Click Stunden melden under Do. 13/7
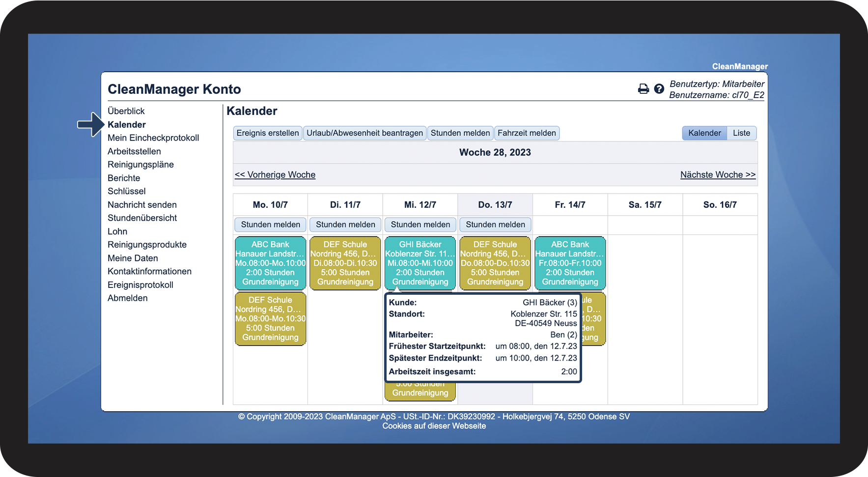This screenshot has height=477, width=868. tap(495, 224)
